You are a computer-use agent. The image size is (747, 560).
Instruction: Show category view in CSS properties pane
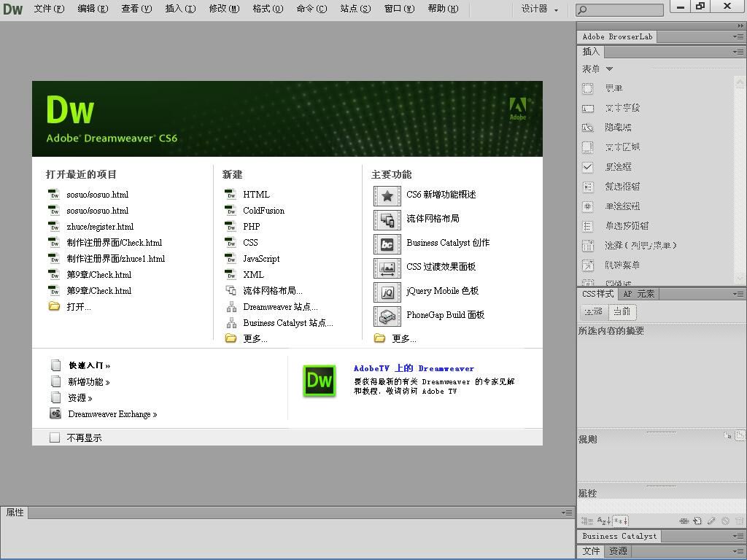tap(587, 521)
